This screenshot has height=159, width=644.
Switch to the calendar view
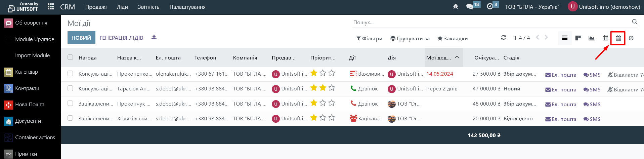click(618, 38)
